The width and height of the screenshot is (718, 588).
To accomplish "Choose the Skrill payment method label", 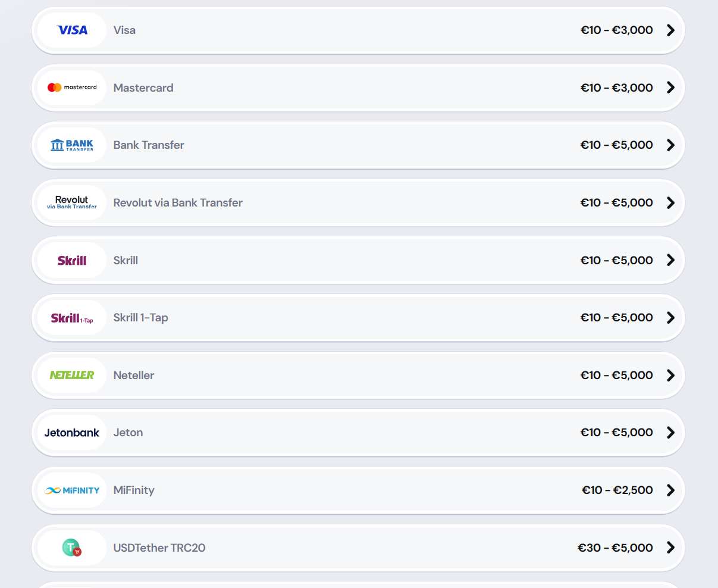I will pyautogui.click(x=126, y=260).
